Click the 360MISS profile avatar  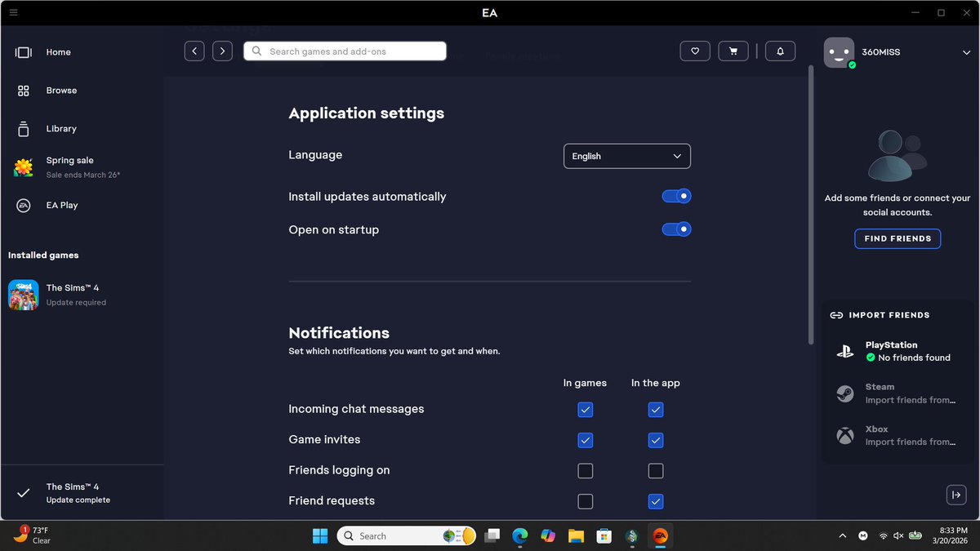[x=839, y=52]
